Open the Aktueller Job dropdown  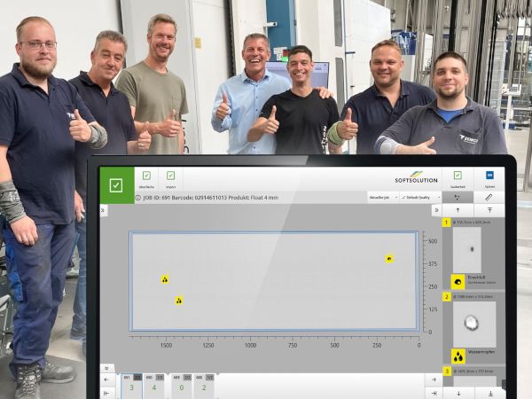[383, 197]
